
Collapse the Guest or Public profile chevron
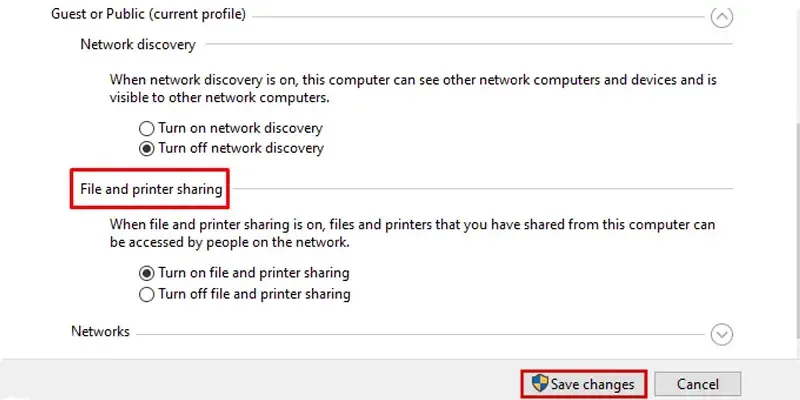[x=721, y=17]
